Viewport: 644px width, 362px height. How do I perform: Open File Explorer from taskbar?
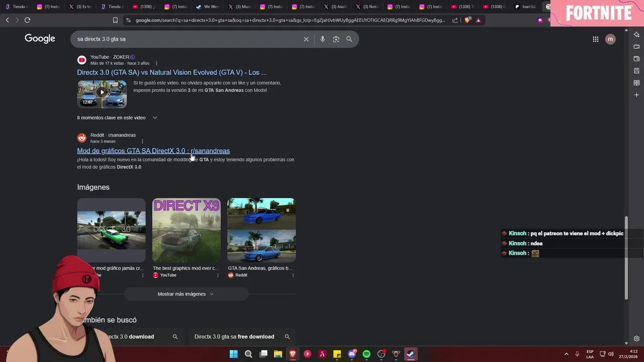coord(278,354)
